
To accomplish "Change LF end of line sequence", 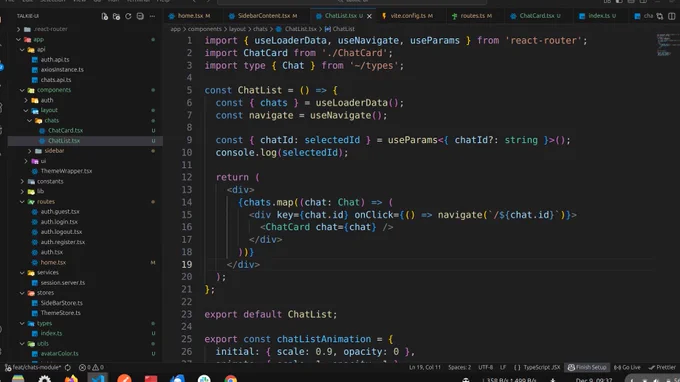I will coord(503,367).
